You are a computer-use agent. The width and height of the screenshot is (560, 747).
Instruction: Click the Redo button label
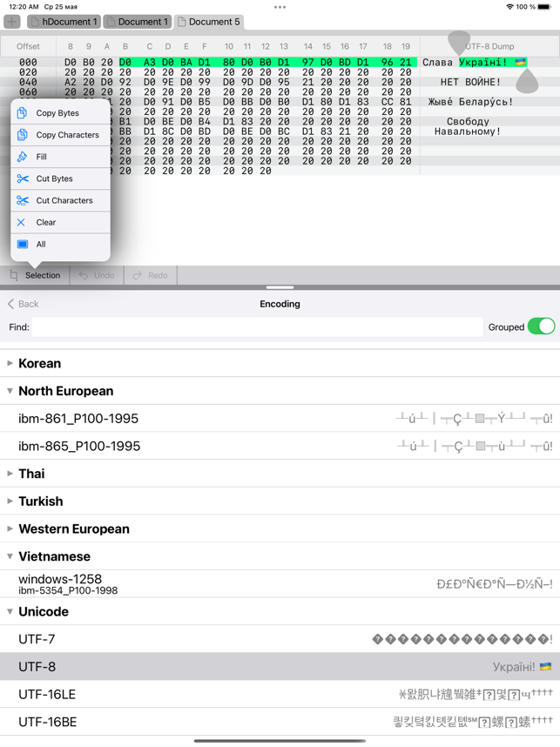pyautogui.click(x=158, y=275)
